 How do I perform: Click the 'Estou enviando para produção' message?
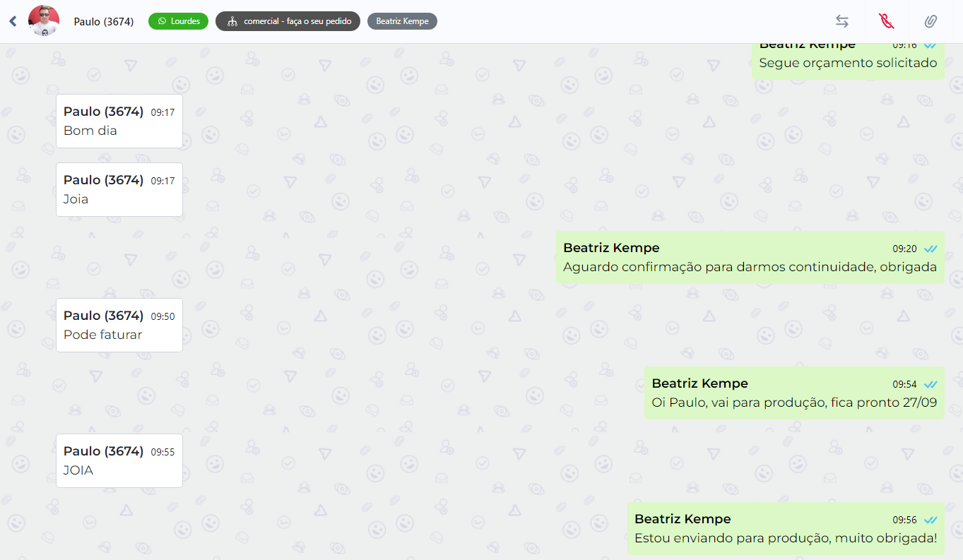(785, 530)
